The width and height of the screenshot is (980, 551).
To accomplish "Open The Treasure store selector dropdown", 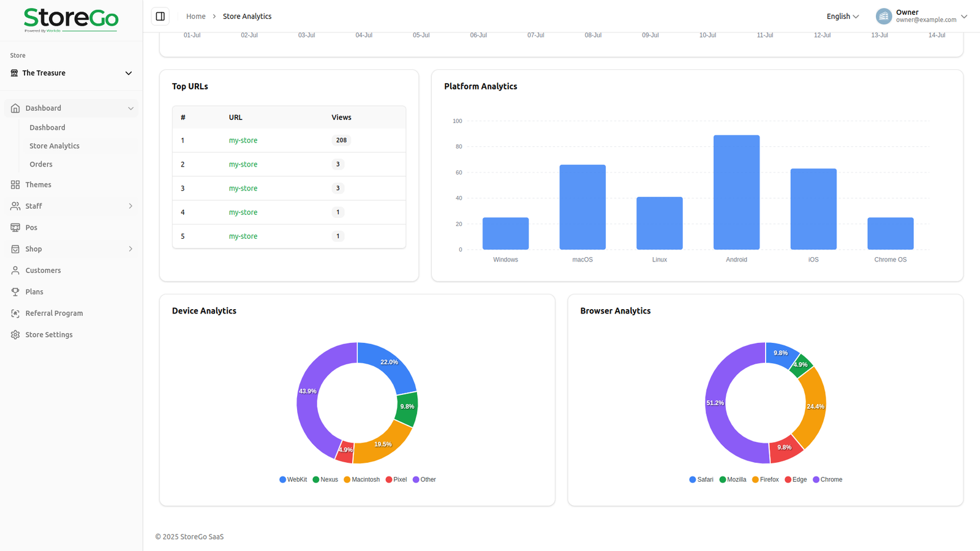I will tap(71, 73).
